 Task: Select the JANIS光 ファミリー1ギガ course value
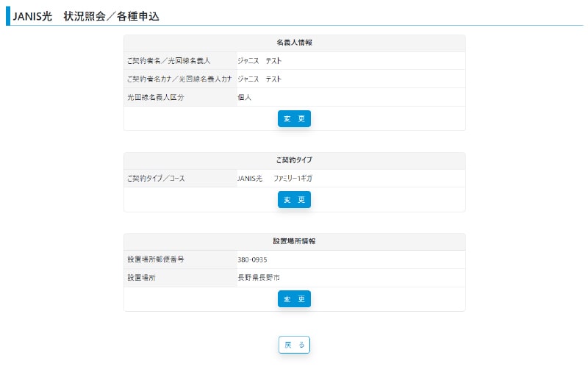[274, 179]
